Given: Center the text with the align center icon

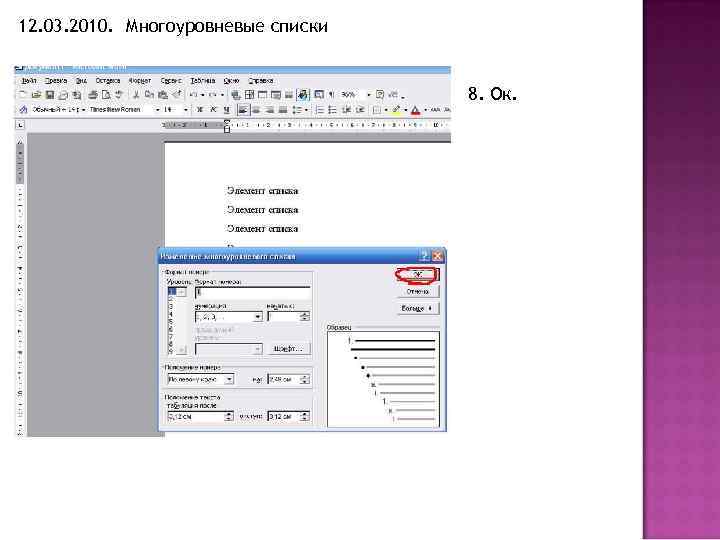Looking at the screenshot, I should pyautogui.click(x=256, y=110).
